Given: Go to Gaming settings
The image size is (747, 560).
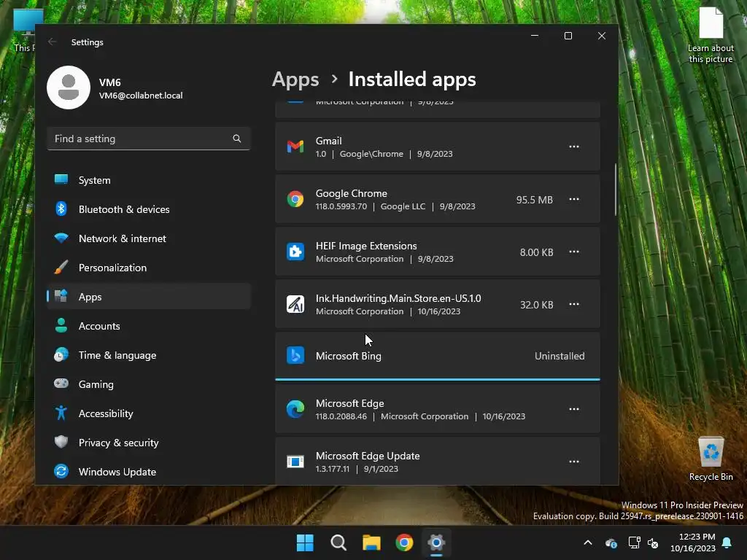Looking at the screenshot, I should (x=149, y=384).
